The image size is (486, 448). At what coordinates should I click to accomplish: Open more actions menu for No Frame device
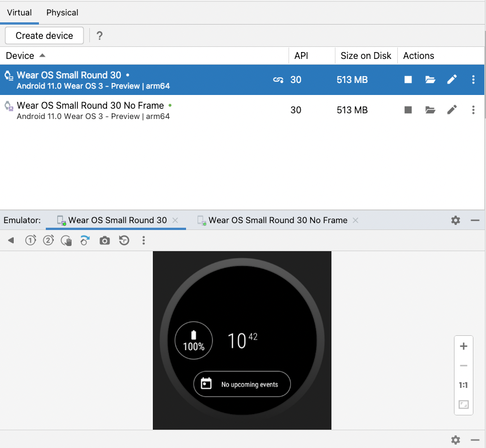click(x=473, y=110)
